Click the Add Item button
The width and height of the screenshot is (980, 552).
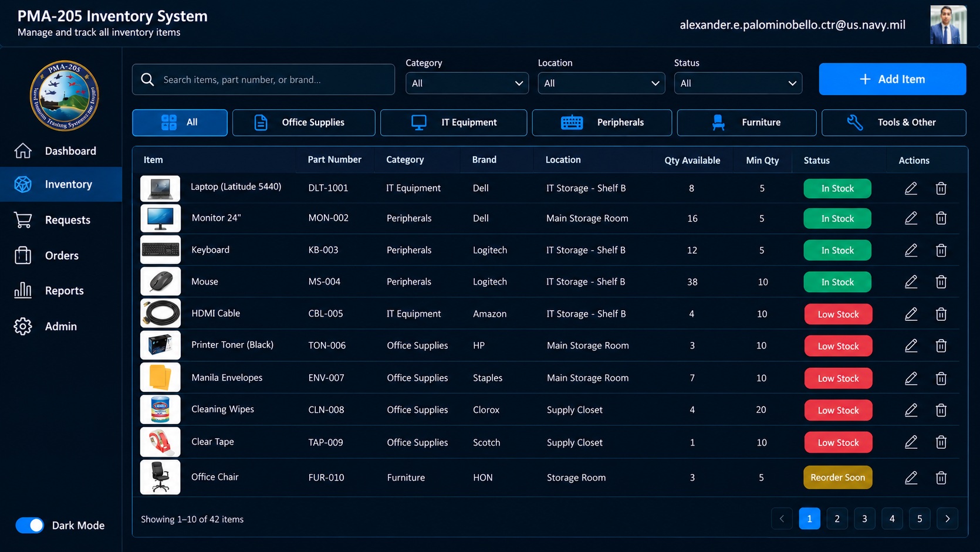pyautogui.click(x=893, y=79)
